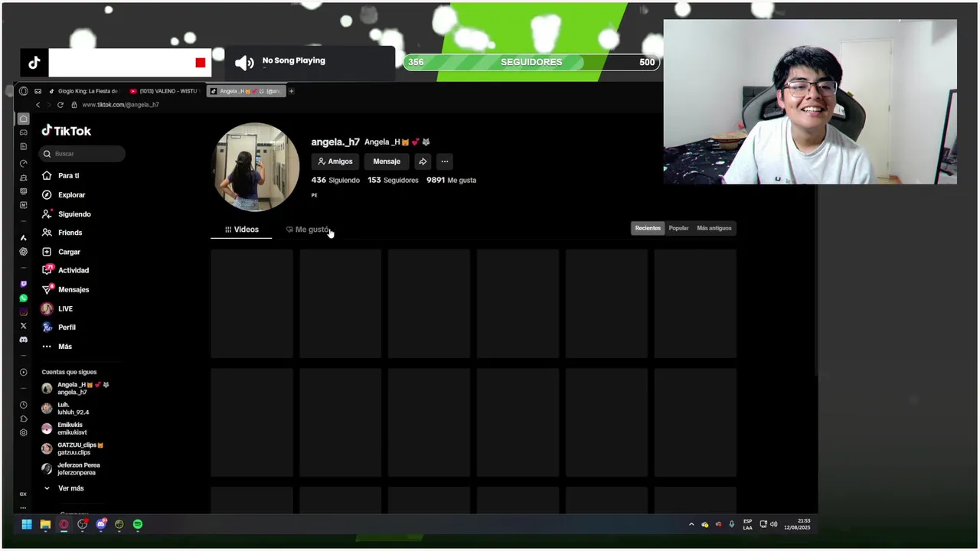Open Mensajes in TikTok sidebar
Screen dimensions: 980x551
[66, 289]
